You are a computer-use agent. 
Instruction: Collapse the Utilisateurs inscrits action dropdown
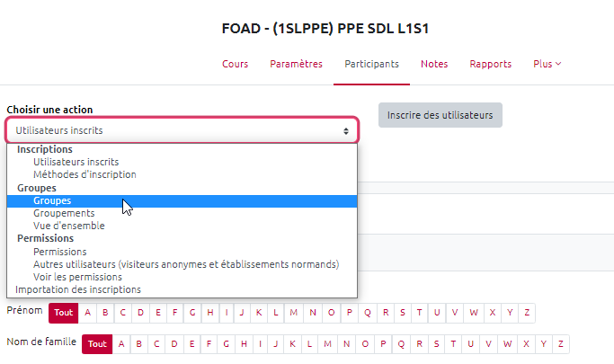[x=182, y=130]
